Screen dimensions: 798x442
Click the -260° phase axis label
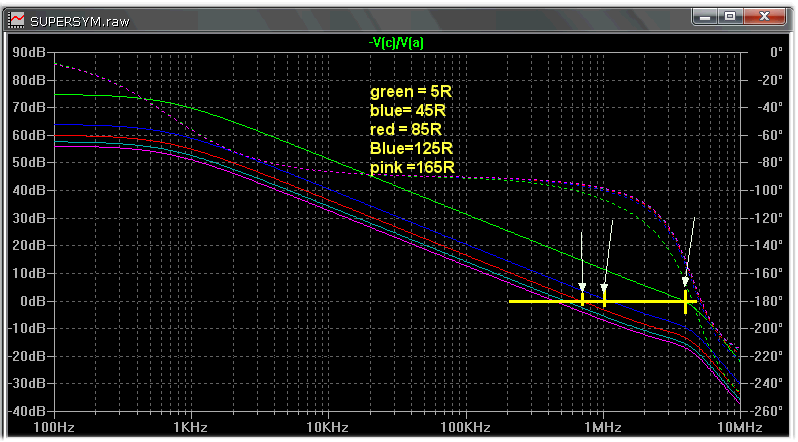pyautogui.click(x=765, y=410)
